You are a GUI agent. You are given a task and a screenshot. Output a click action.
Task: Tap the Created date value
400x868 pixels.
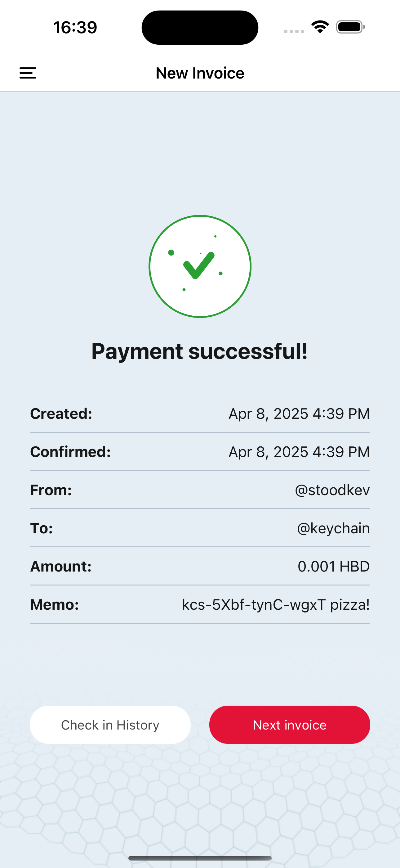point(299,414)
